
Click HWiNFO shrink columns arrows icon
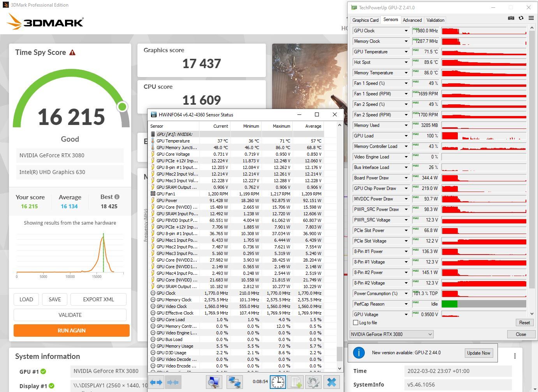click(x=173, y=382)
